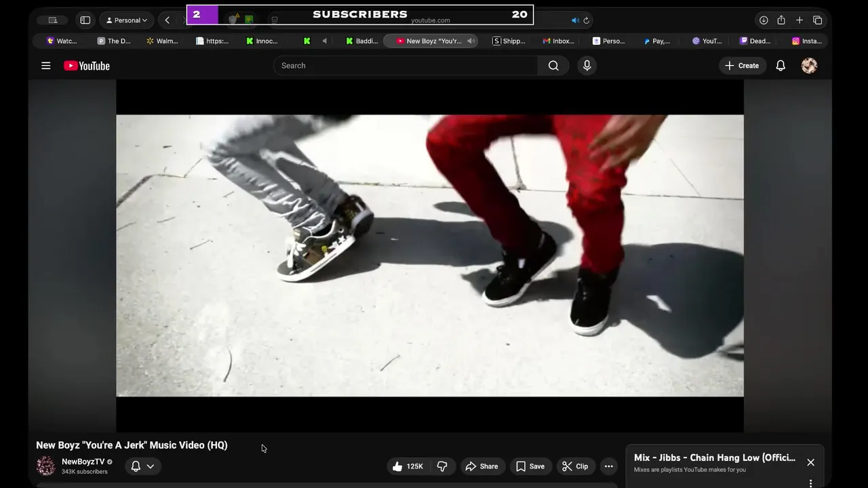The height and width of the screenshot is (488, 868).
Task: Open Mix - Jibbs - Chain Hang Low
Action: coord(715,458)
